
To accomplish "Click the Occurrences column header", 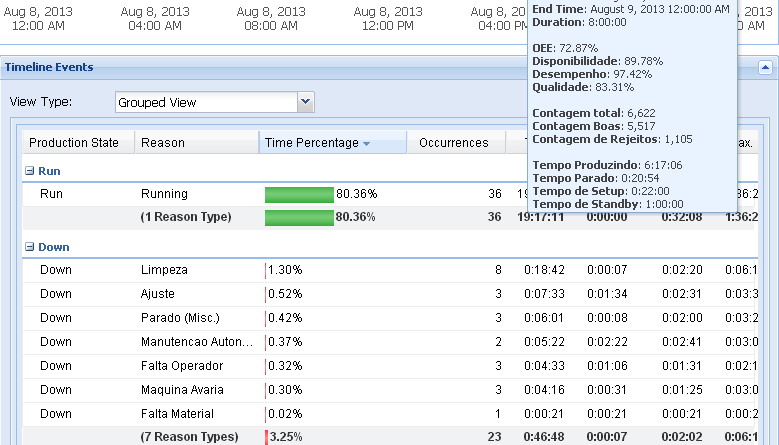I will pyautogui.click(x=454, y=143).
